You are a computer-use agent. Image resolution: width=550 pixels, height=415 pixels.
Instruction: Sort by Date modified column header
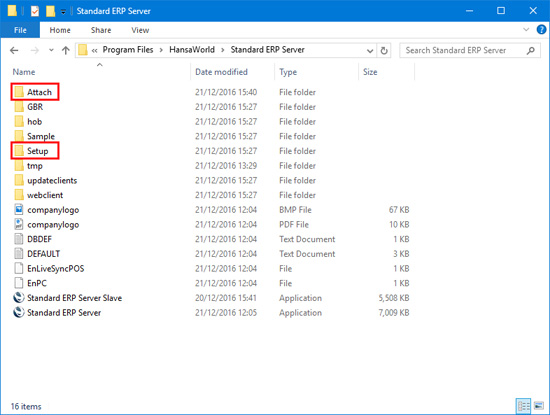(221, 72)
